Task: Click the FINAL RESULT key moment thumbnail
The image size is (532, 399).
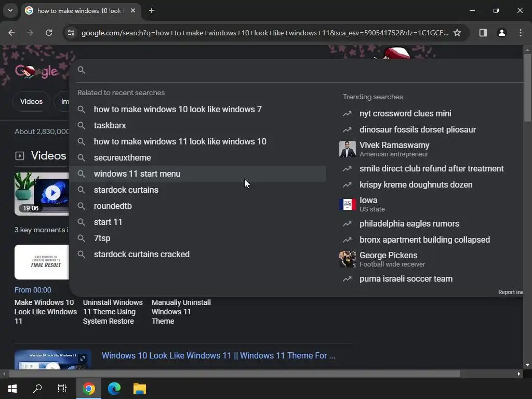Action: click(x=42, y=262)
